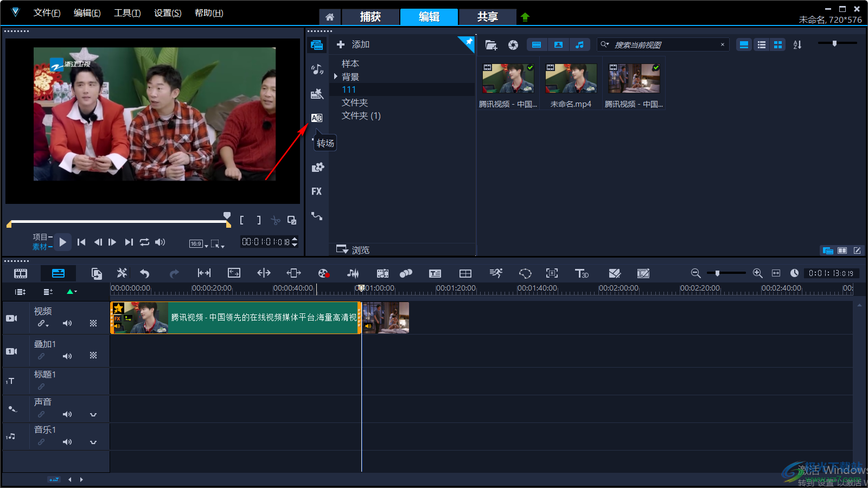The width and height of the screenshot is (868, 488).
Task: Adjust the library thumbnail size slider
Action: coord(834,43)
